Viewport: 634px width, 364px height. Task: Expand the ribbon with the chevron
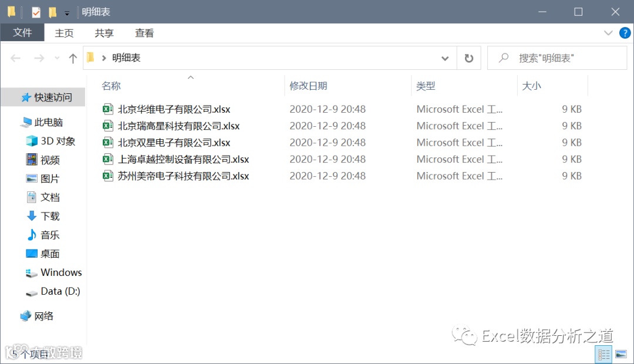[x=608, y=33]
